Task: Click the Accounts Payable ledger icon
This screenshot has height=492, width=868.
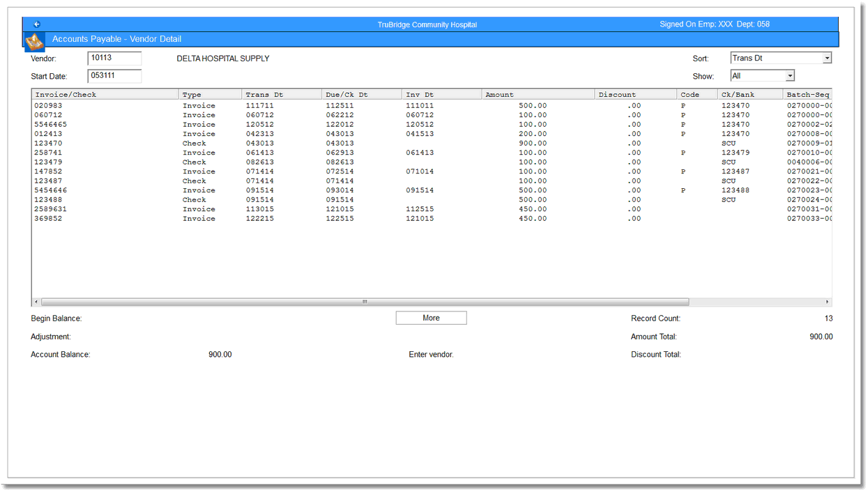Action: [x=35, y=41]
